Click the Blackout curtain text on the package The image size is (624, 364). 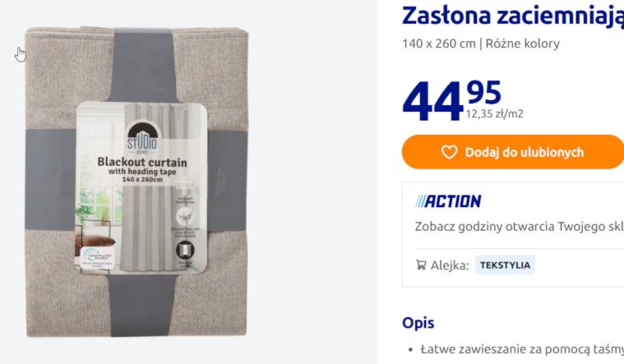click(142, 162)
